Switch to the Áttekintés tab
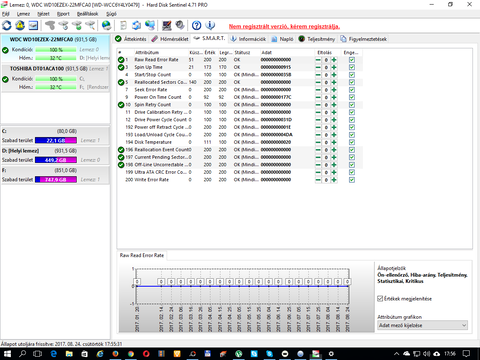This screenshot has width=480, height=360. [x=131, y=39]
